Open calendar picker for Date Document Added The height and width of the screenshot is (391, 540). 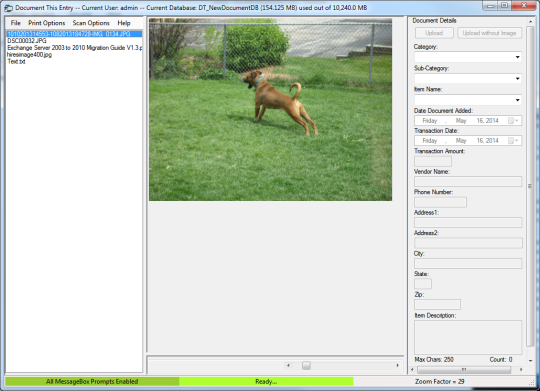click(x=513, y=121)
